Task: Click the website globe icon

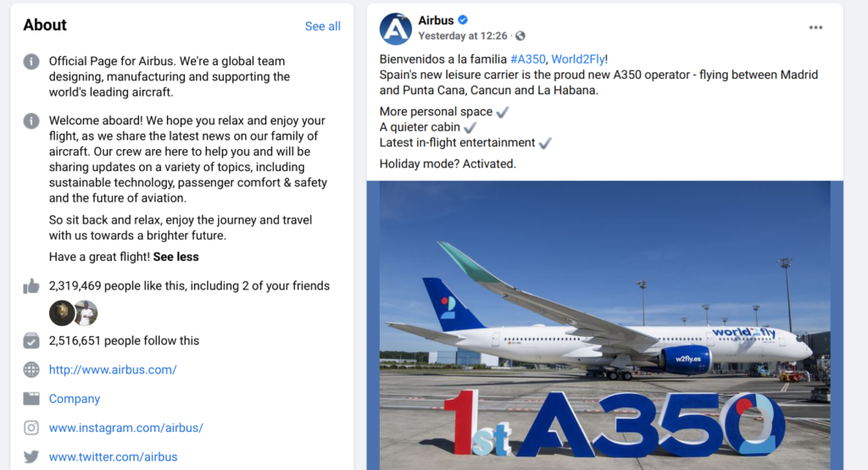Action: 31,369
